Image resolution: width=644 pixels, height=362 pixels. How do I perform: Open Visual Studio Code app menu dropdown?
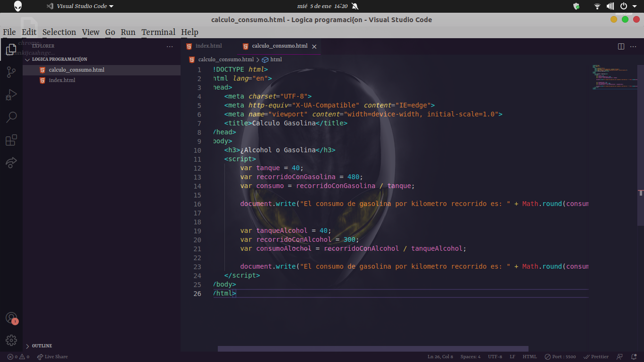[80, 6]
